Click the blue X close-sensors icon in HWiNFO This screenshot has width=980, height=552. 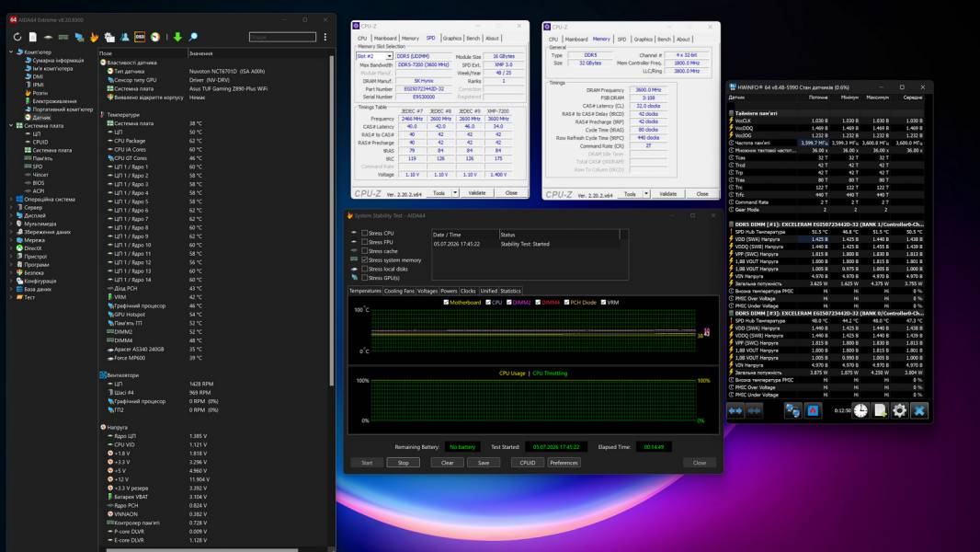coord(918,410)
